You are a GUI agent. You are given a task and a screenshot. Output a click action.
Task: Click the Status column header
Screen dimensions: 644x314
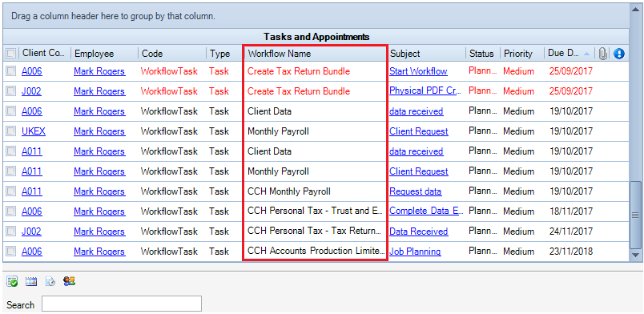click(x=483, y=54)
